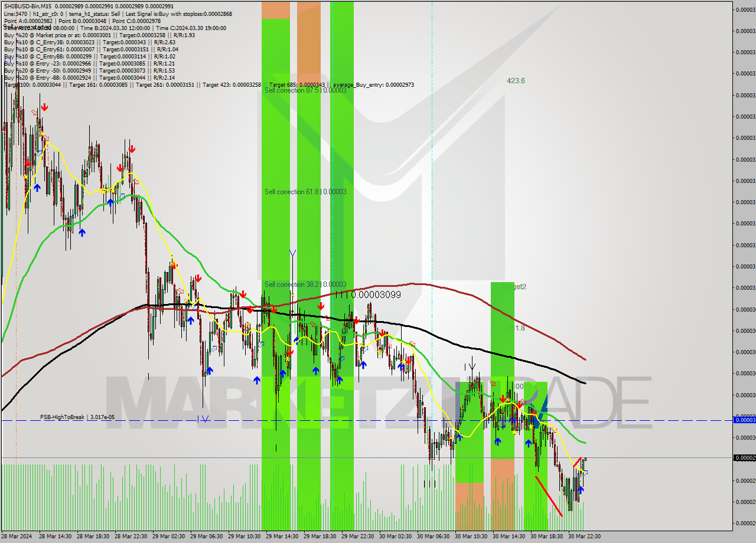Select the '30 Mar 14:30' time label
Image resolution: width=756 pixels, height=543 pixels.
point(509,536)
